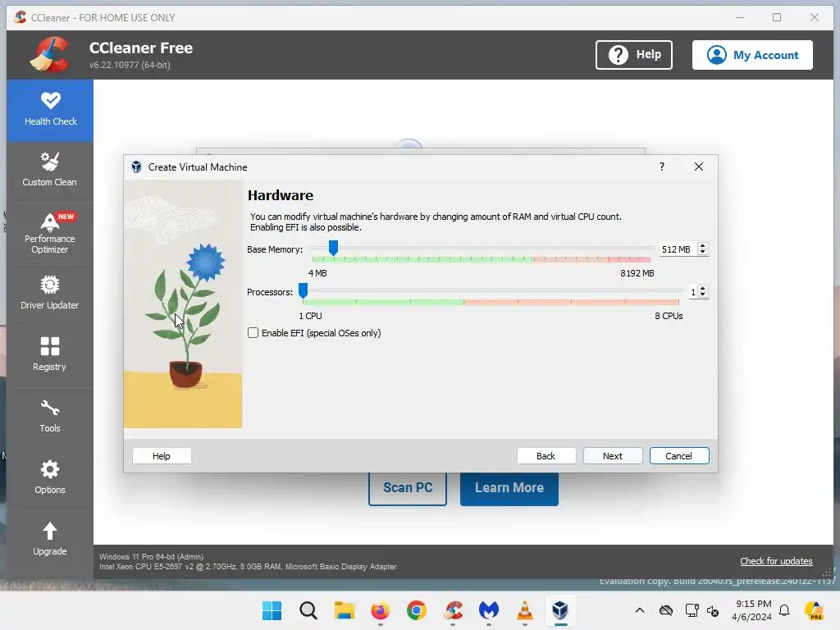This screenshot has height=630, width=840.
Task: Click Back in the virtual machine wizard
Action: pos(546,456)
